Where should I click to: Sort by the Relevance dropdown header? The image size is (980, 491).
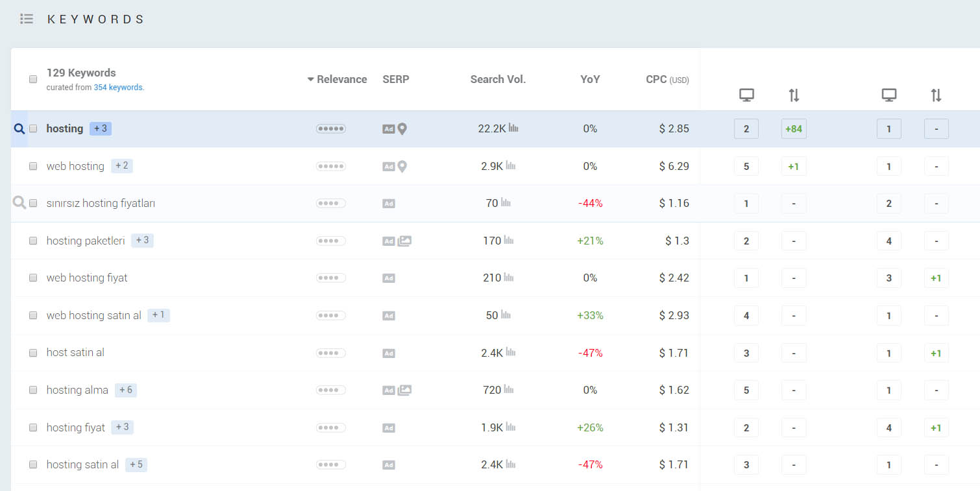pyautogui.click(x=337, y=79)
